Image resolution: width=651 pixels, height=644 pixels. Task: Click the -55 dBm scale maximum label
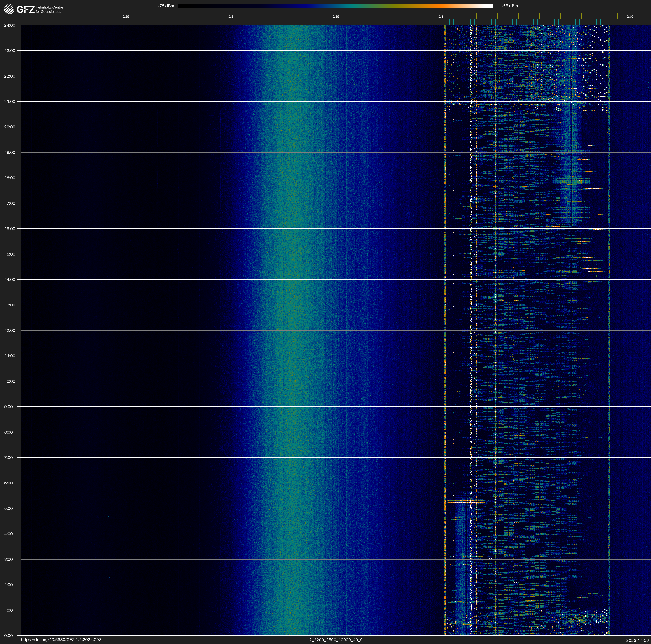click(x=509, y=6)
